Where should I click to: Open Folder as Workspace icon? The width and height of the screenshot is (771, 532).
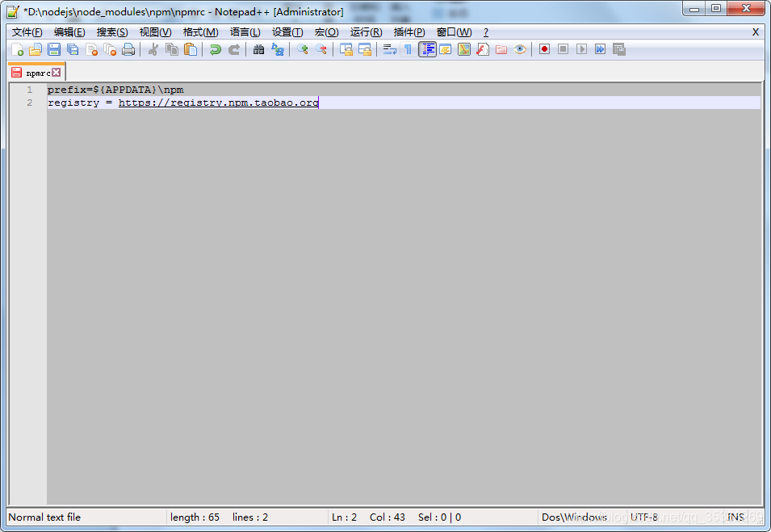501,50
